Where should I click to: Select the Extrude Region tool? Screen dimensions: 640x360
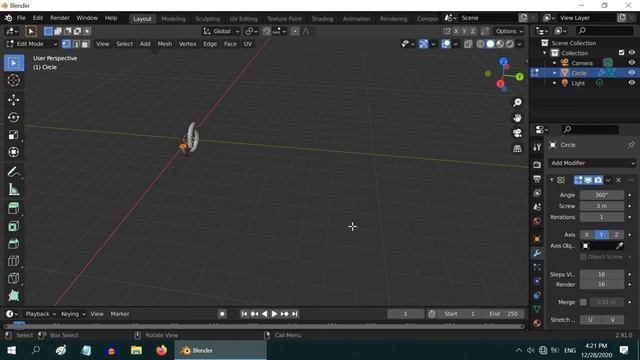13,209
